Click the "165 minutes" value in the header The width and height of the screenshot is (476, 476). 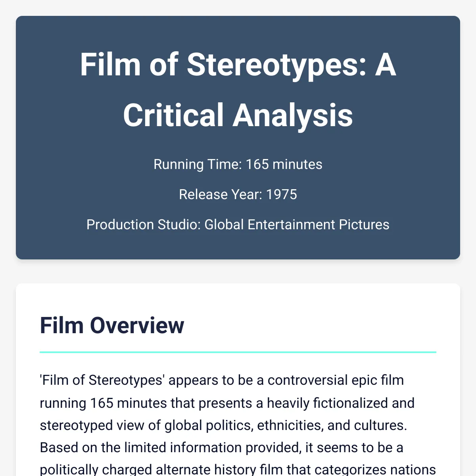coord(284,164)
